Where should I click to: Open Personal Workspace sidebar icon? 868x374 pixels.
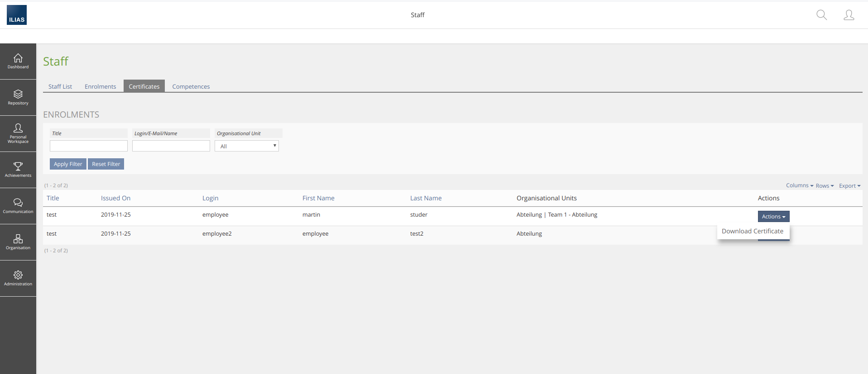(x=18, y=133)
